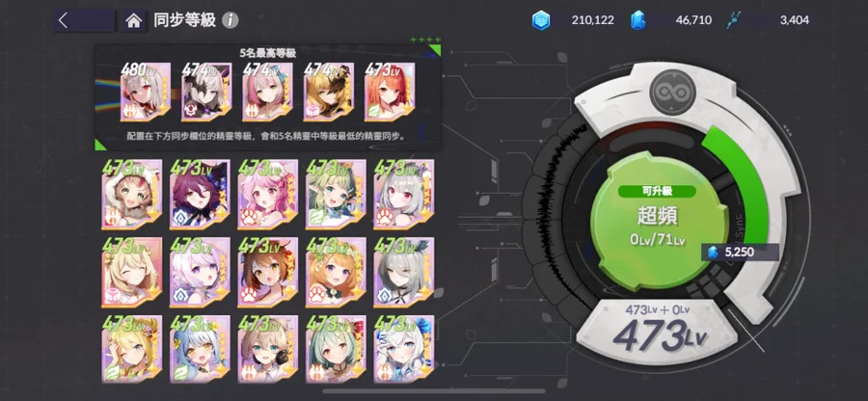The width and height of the screenshot is (868, 401).
Task: Tap the crystal cost icon showing 5,250
Action: pos(714,253)
